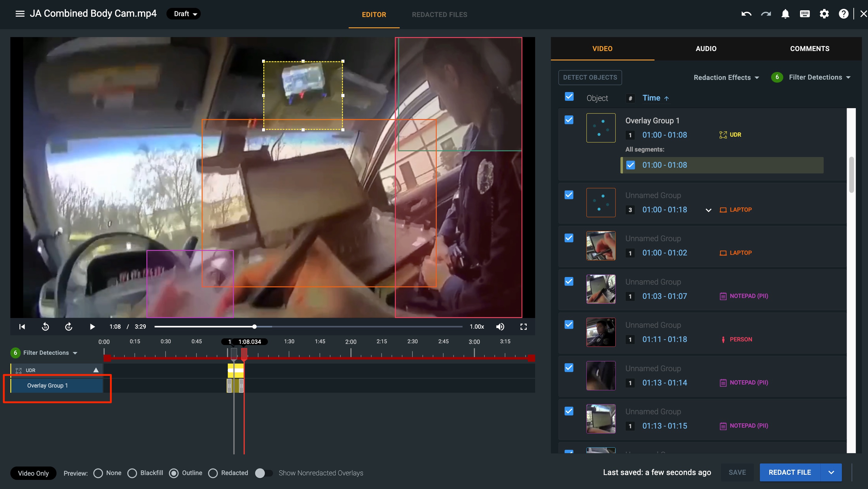The image size is (868, 489).
Task: Mute the video volume icon
Action: (x=500, y=327)
